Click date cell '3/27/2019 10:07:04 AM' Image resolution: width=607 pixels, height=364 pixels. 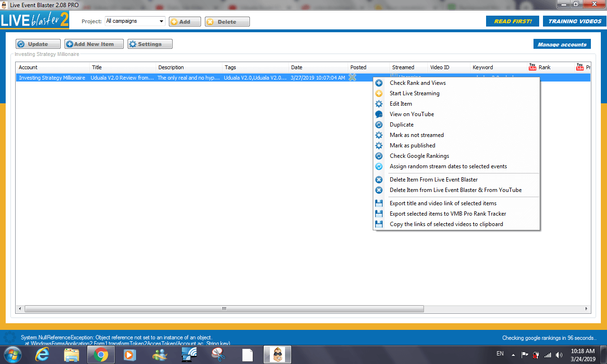click(x=318, y=78)
